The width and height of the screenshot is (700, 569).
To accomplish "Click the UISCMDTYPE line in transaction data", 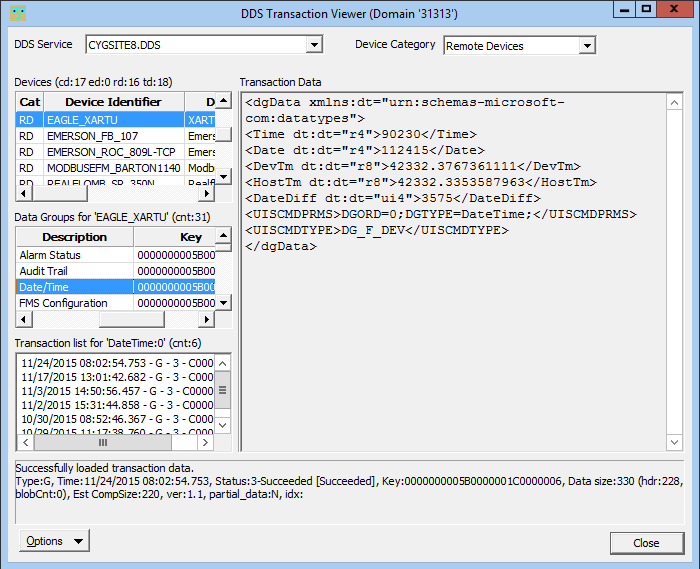I will click(x=377, y=230).
